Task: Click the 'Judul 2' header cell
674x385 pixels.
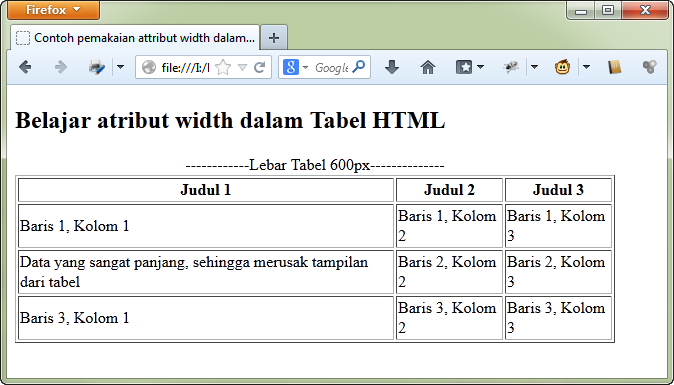Action: [x=449, y=190]
